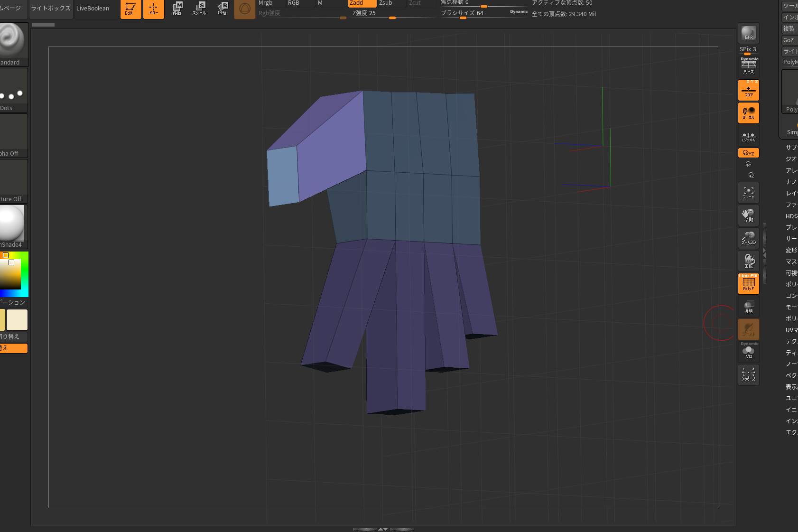Set Z axis rotation mode

(751, 175)
